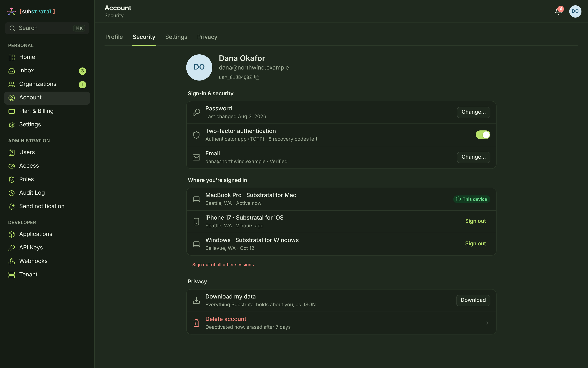Open the Access administration page
This screenshot has width=588, height=368.
click(x=47, y=166)
